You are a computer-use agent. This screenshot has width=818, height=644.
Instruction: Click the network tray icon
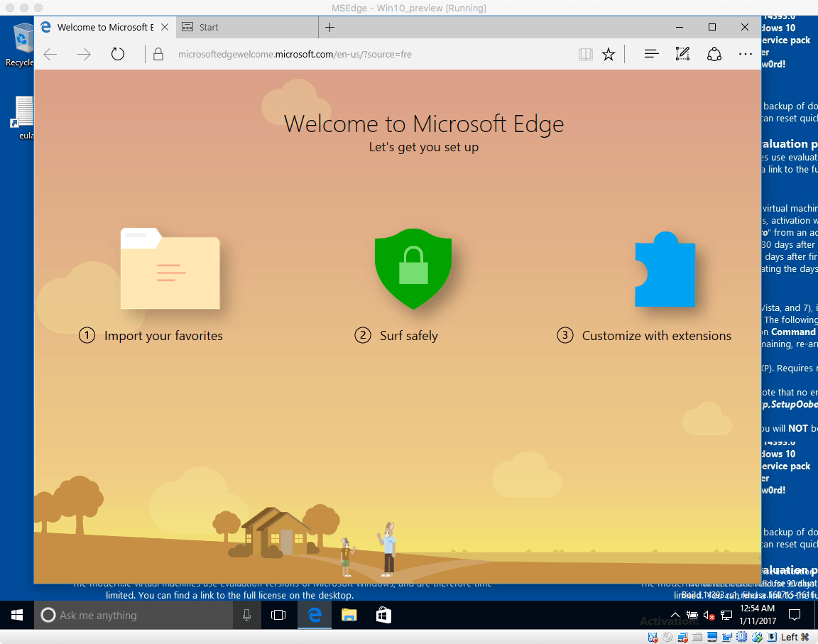(726, 616)
